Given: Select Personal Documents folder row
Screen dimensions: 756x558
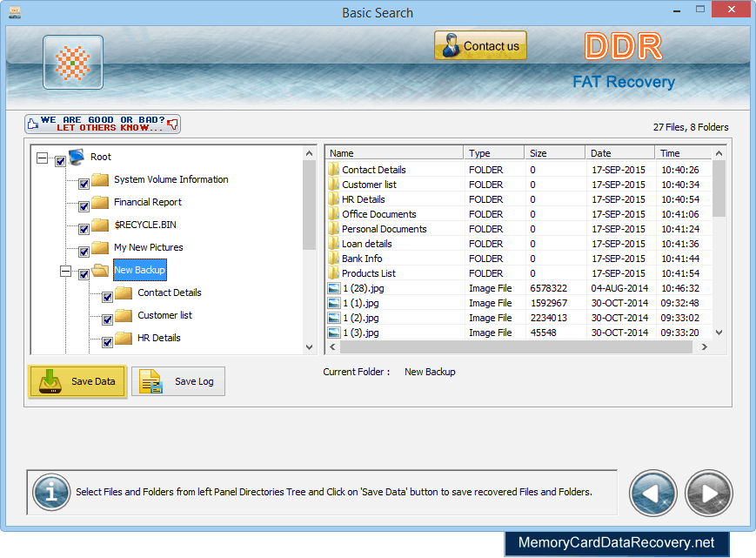Looking at the screenshot, I should 518,229.
